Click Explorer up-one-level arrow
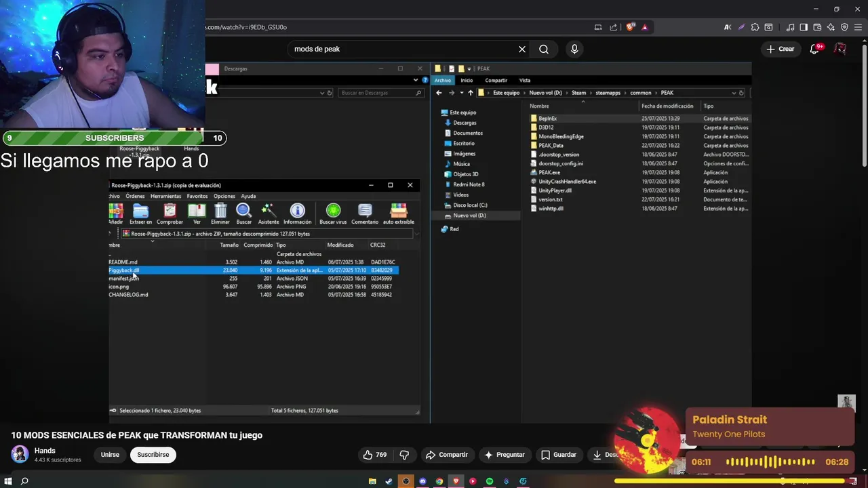 click(471, 93)
